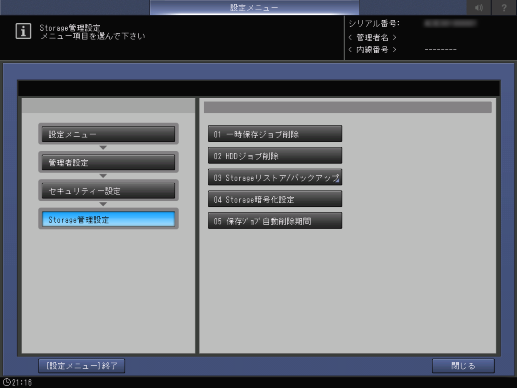Select the 設定メニュー tab at top
Viewport: 517px width, 388px height.
click(x=254, y=7)
